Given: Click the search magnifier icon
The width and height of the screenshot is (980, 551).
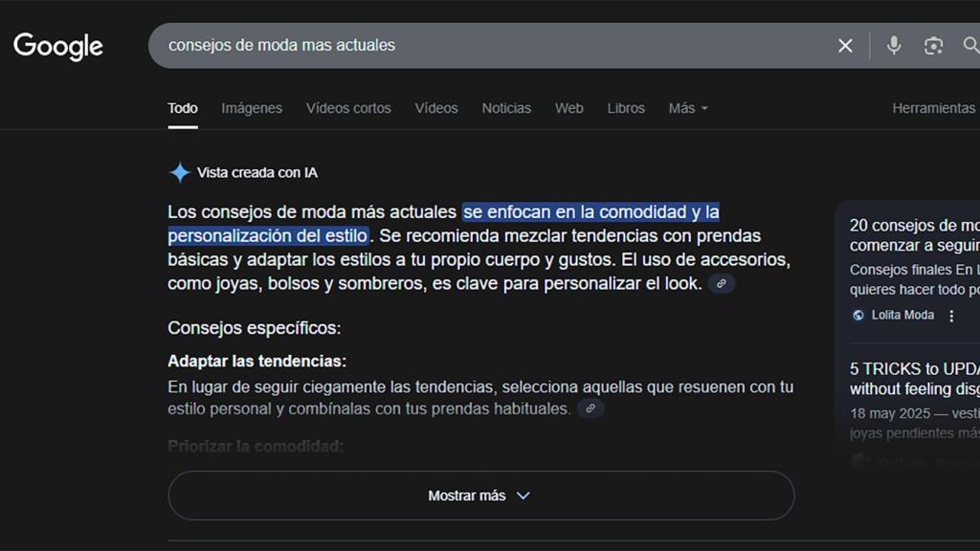Looking at the screenshot, I should pos(972,45).
